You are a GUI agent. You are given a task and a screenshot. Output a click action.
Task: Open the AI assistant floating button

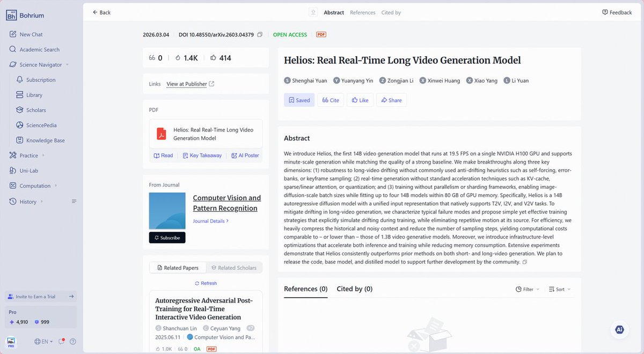click(x=620, y=329)
